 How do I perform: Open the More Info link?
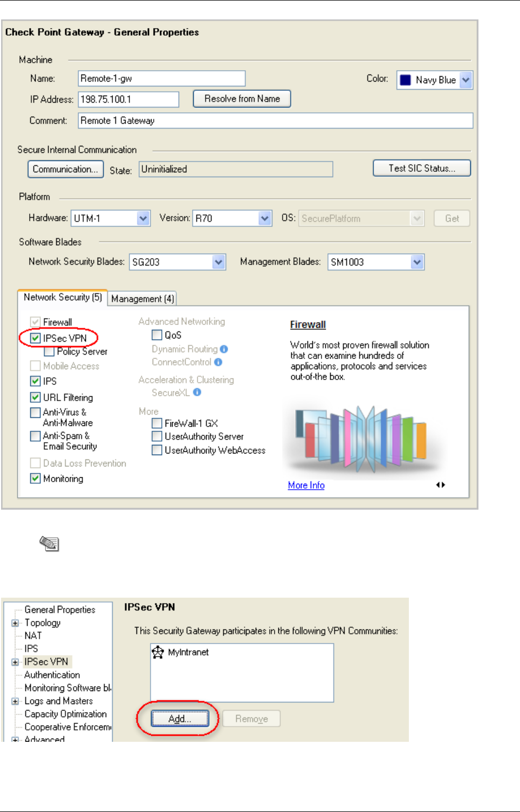pos(306,485)
